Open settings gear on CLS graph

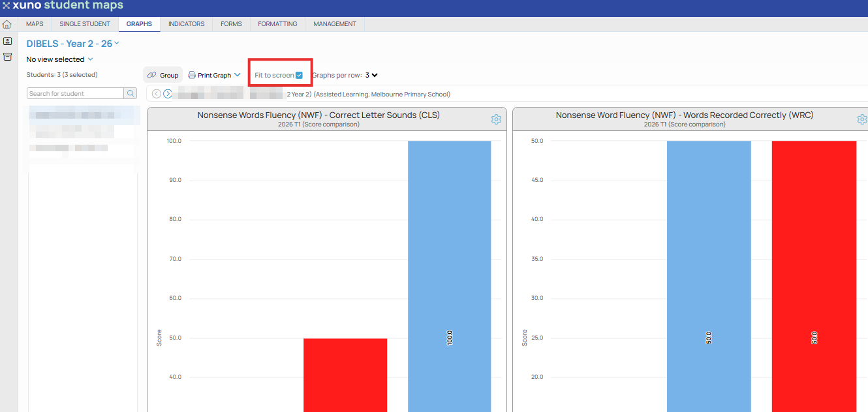coord(496,119)
